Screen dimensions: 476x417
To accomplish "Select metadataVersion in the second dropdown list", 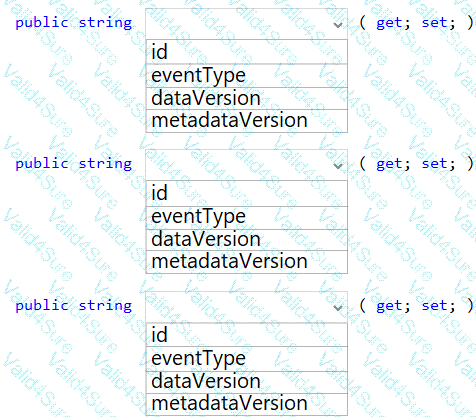I will coord(247,262).
